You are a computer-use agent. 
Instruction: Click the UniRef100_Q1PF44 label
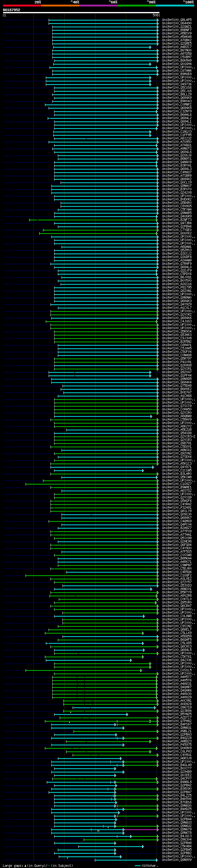click(177, 376)
